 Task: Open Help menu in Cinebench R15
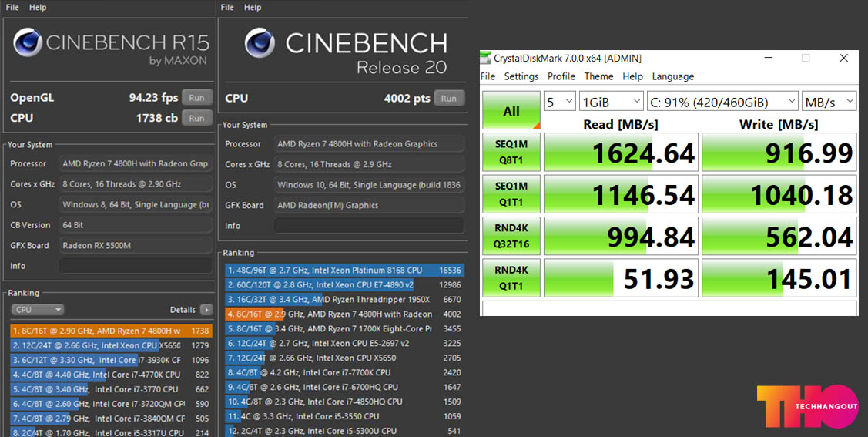point(39,7)
